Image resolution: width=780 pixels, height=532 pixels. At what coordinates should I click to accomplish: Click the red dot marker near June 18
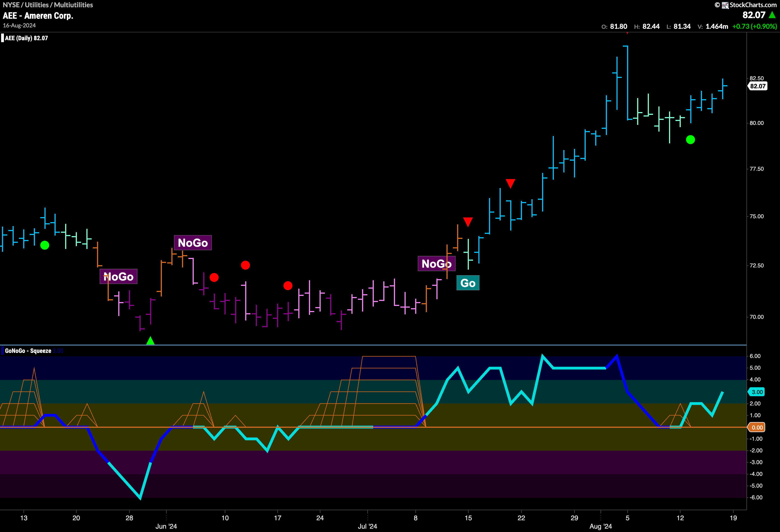point(288,286)
